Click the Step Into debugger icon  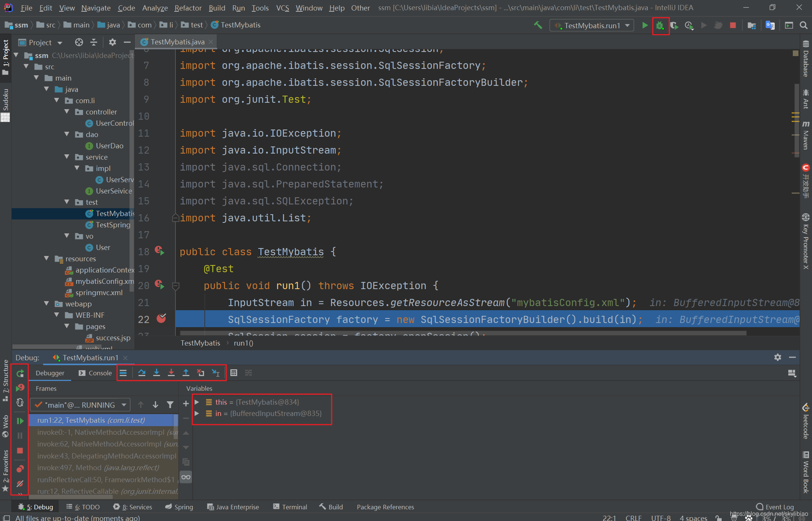[x=156, y=373]
